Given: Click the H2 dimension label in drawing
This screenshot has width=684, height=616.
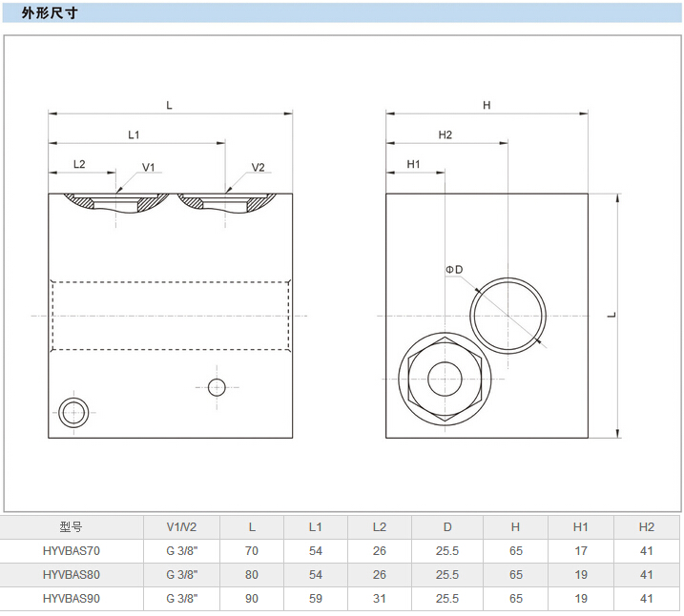Looking at the screenshot, I should click(445, 134).
